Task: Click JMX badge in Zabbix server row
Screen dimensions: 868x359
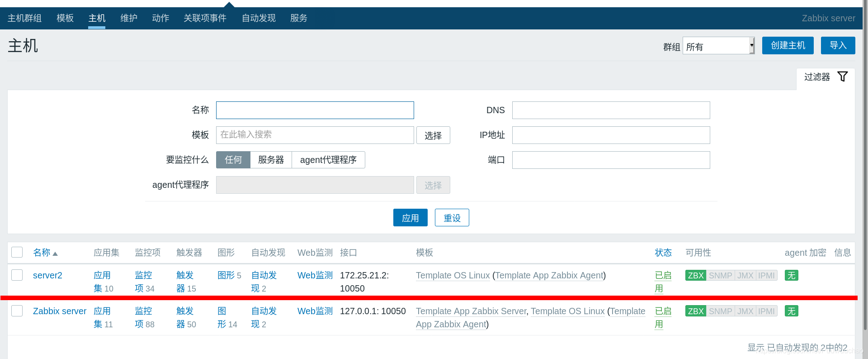Action: 745,311
